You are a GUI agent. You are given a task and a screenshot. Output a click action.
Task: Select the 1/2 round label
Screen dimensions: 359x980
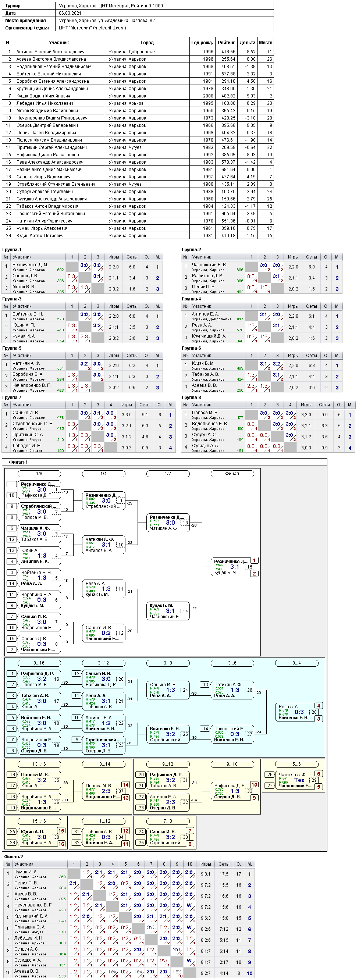click(168, 474)
